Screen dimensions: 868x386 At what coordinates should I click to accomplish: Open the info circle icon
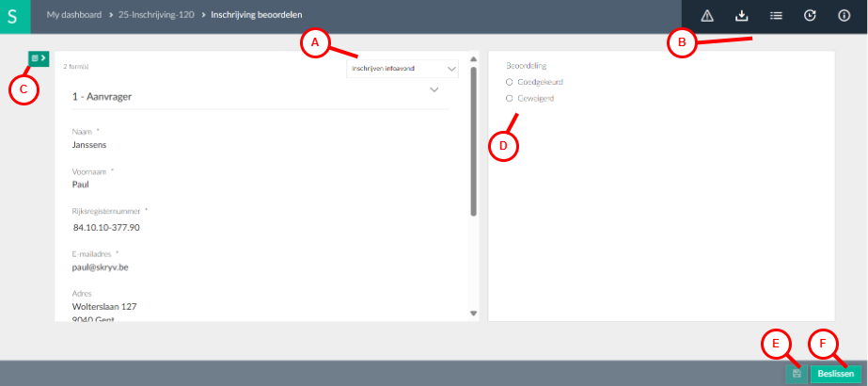844,16
